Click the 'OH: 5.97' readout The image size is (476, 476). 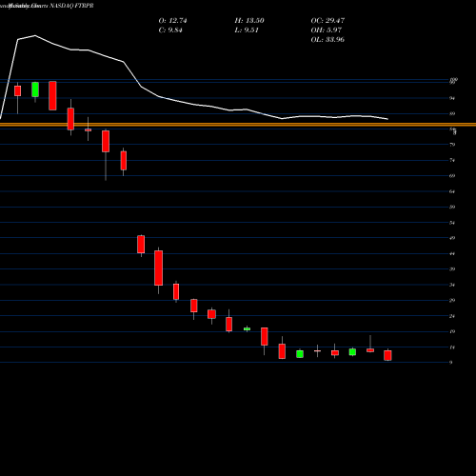point(327,30)
